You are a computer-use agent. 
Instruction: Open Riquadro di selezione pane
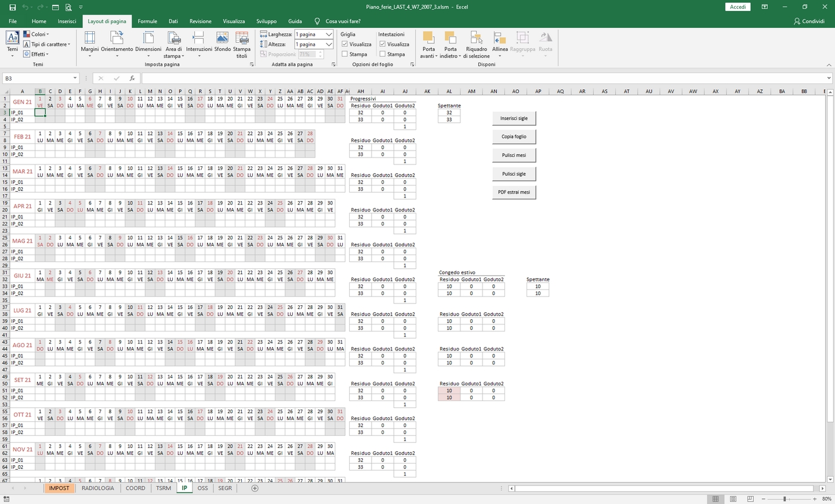476,45
